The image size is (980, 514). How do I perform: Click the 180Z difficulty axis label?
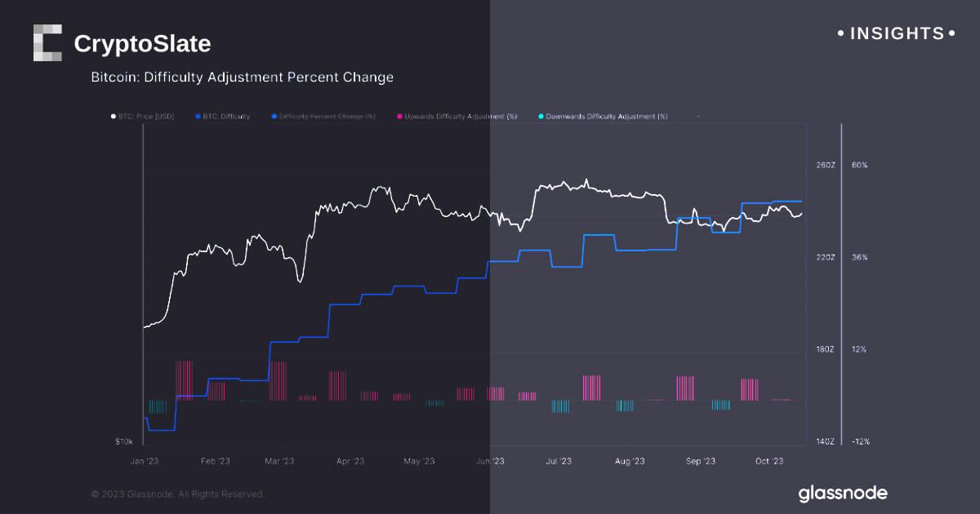click(x=826, y=349)
